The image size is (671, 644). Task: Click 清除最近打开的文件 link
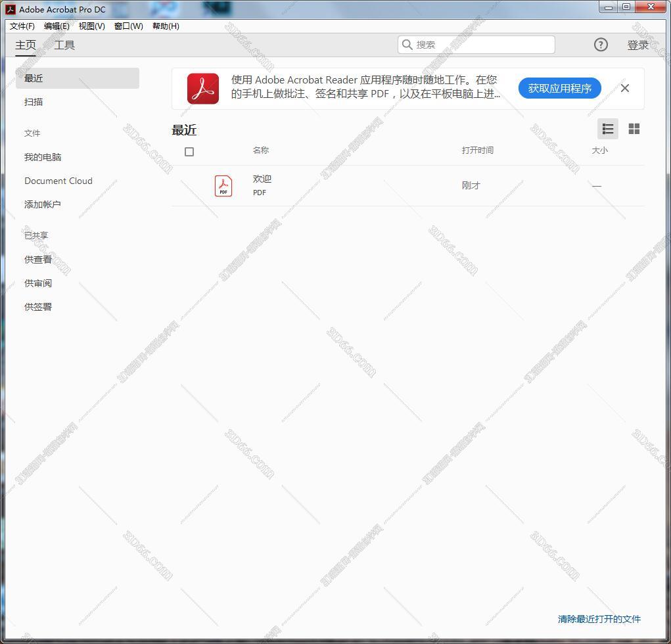[x=599, y=619]
